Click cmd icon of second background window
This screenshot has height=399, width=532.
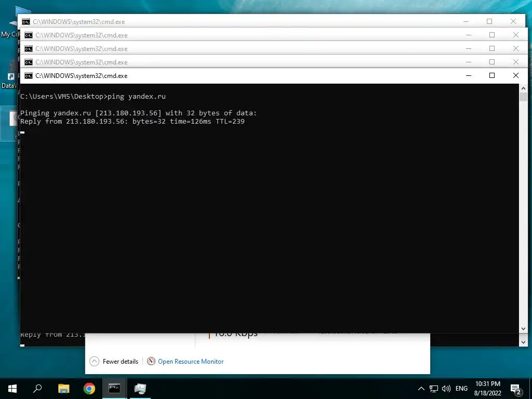(x=29, y=35)
